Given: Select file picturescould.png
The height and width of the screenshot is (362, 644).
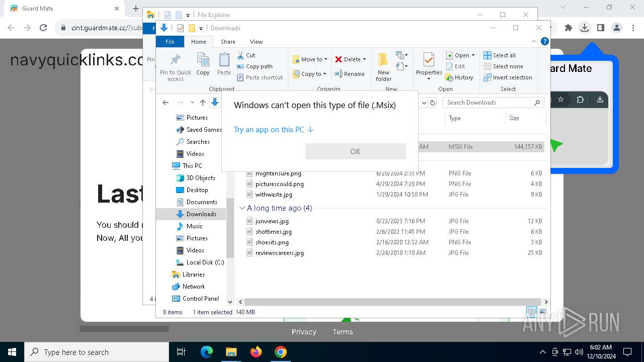Looking at the screenshot, I should coord(279,184).
